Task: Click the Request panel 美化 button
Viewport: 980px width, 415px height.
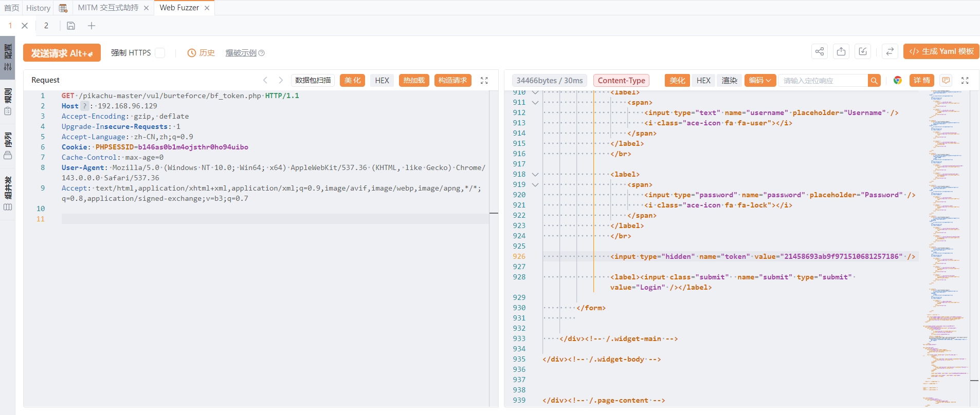Action: tap(353, 80)
